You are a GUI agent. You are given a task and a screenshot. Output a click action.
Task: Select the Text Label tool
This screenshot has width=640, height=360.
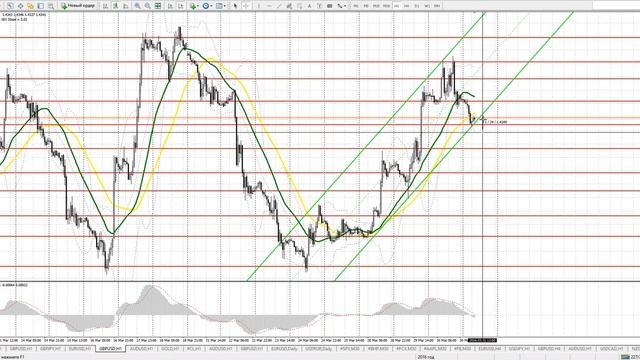[320, 6]
